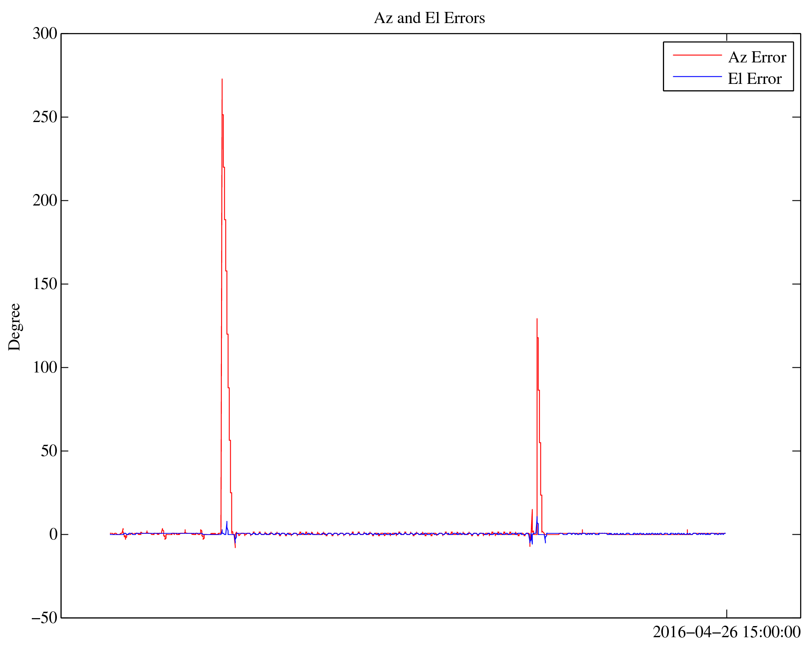Select the 'El Error' legend label

pos(754,79)
